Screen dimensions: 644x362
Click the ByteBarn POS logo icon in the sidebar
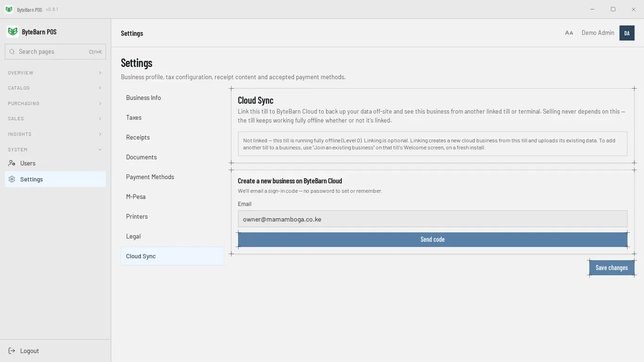tap(13, 32)
